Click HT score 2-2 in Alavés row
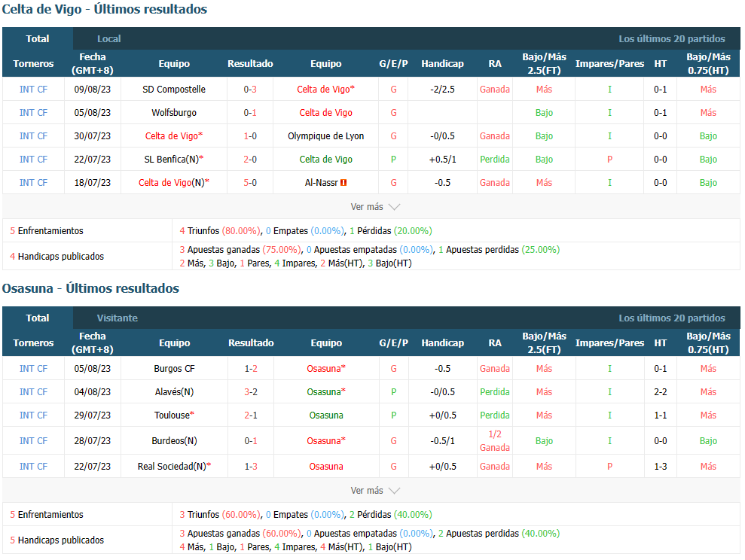 [661, 392]
